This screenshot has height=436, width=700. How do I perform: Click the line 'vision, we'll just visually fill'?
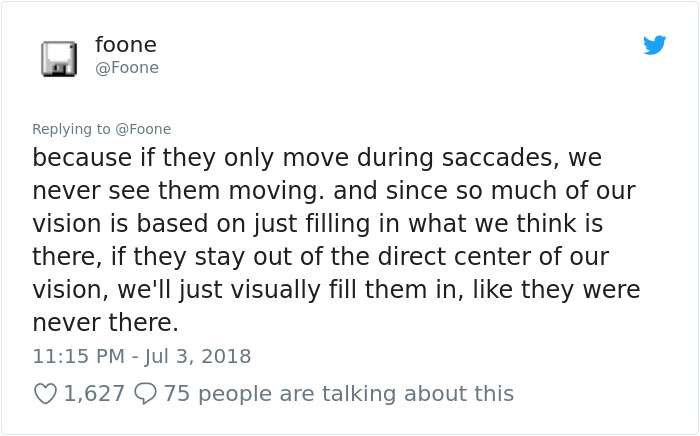click(200, 290)
